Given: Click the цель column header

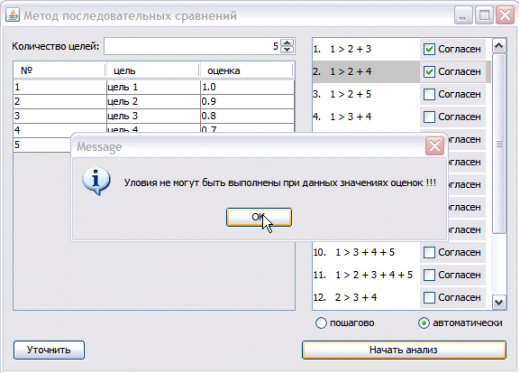Looking at the screenshot, I should coord(153,71).
